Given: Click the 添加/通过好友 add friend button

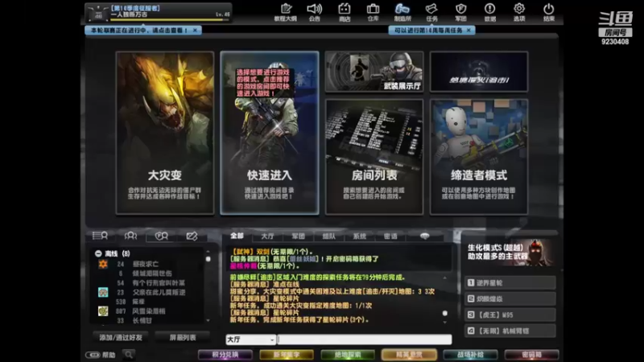Looking at the screenshot, I should (121, 337).
